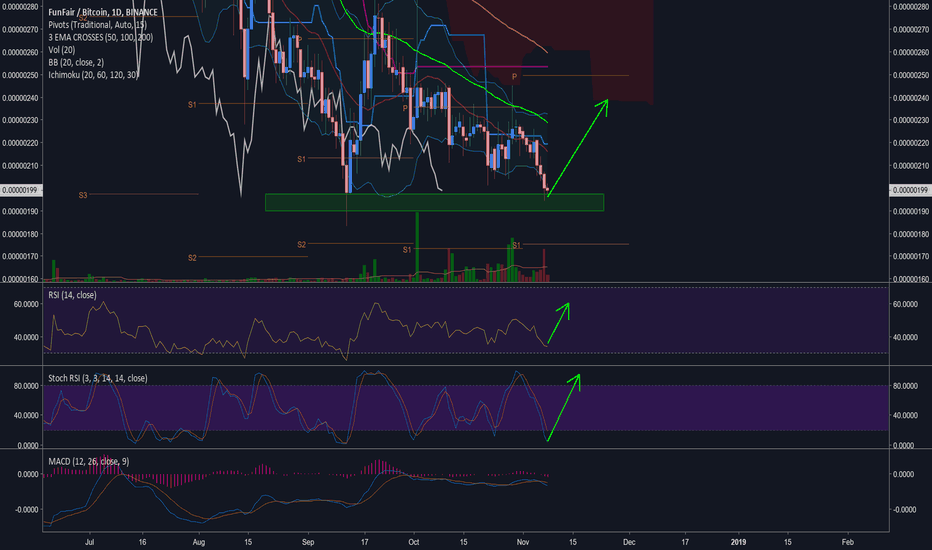The height and width of the screenshot is (550, 932).
Task: Click the Dec label on the time axis
Action: 629,542
